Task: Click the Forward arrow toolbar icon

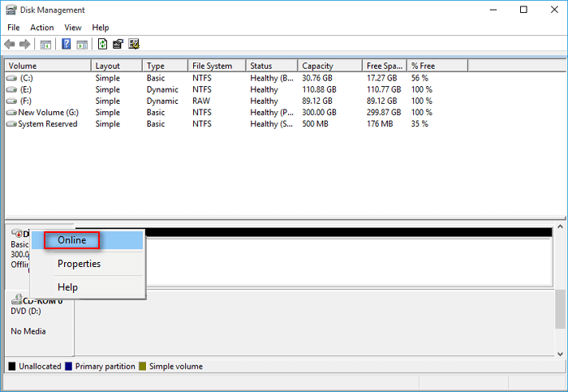Action: (24, 44)
